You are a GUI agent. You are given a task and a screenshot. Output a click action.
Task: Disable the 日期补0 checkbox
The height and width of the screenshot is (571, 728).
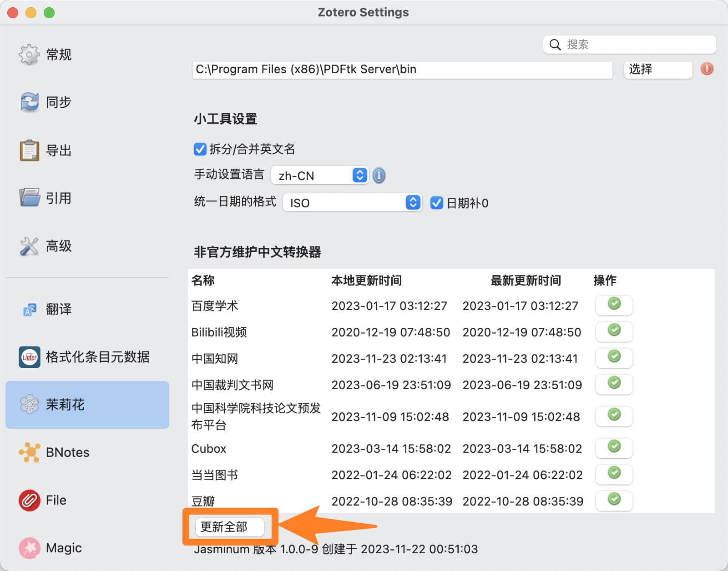coord(437,203)
